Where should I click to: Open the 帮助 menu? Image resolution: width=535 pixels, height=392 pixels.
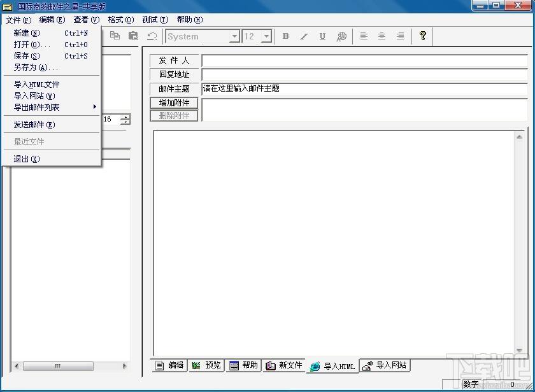tap(190, 20)
